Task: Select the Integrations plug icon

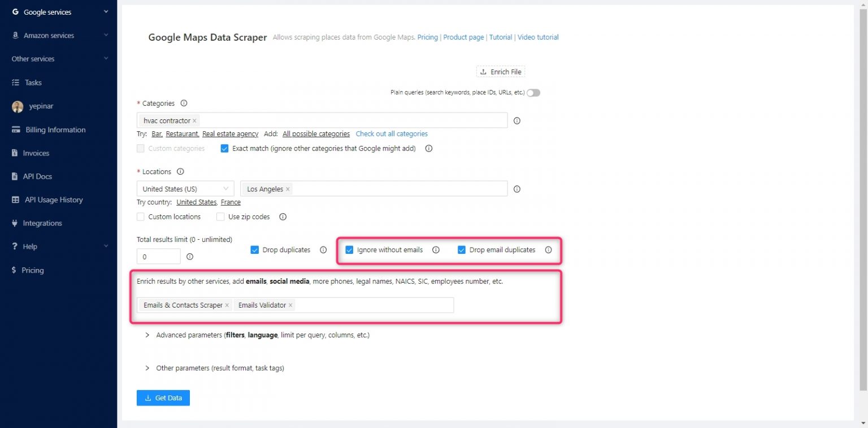Action: 16,223
